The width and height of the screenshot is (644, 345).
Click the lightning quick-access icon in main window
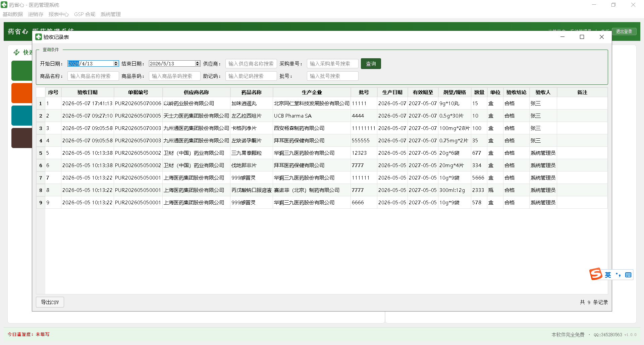click(x=16, y=52)
